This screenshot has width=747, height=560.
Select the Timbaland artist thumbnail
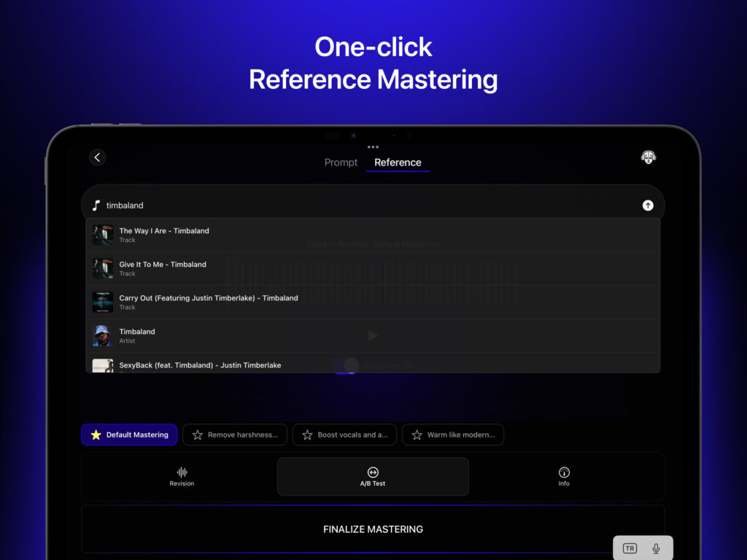click(103, 335)
